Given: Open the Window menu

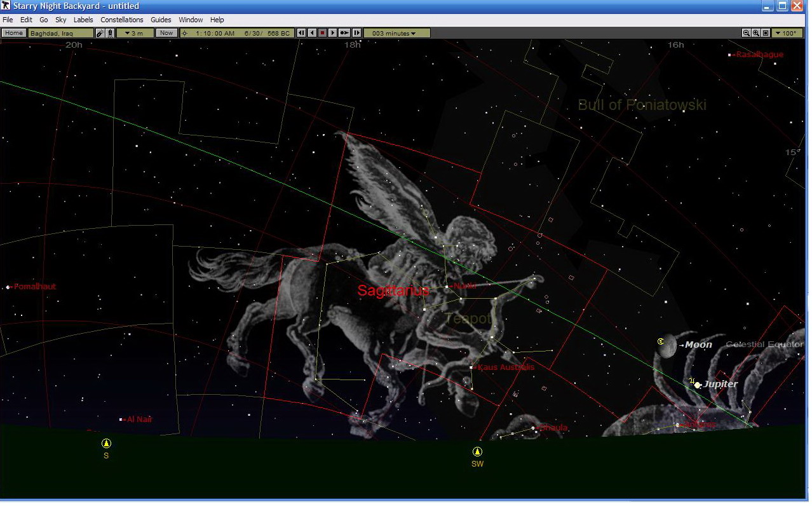Looking at the screenshot, I should click(x=191, y=20).
